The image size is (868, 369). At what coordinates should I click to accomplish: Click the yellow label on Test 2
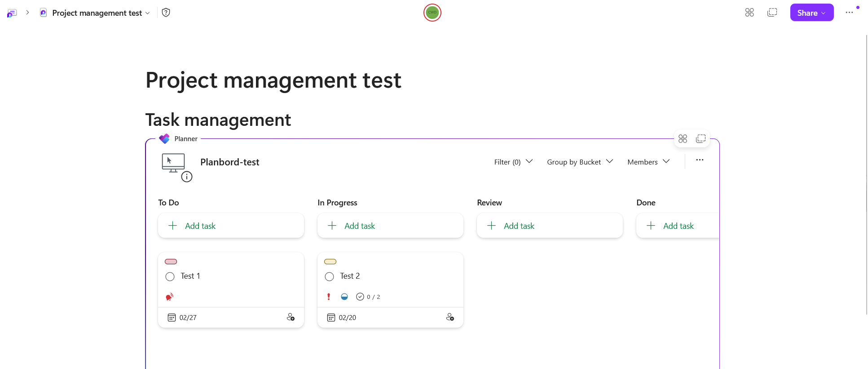coord(330,262)
